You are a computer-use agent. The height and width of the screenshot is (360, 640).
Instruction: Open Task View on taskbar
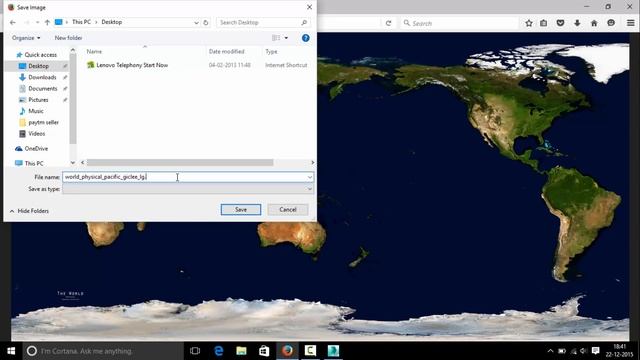(195, 351)
